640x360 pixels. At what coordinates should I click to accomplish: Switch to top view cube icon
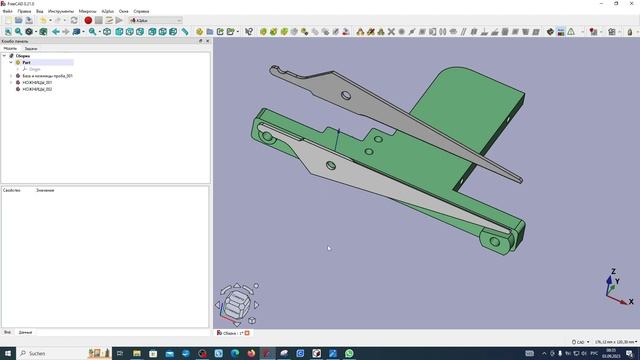(130, 32)
